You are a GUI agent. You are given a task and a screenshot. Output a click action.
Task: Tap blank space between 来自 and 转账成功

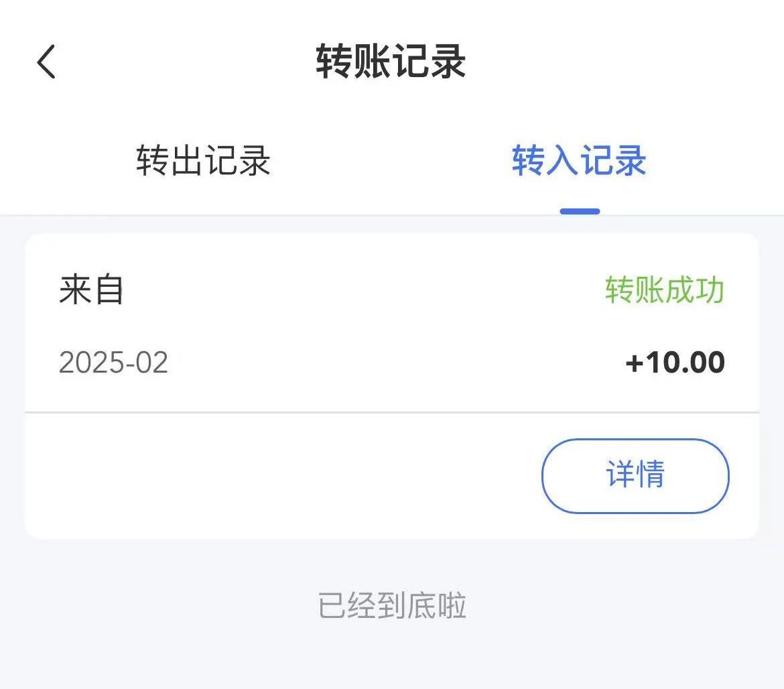coord(362,291)
